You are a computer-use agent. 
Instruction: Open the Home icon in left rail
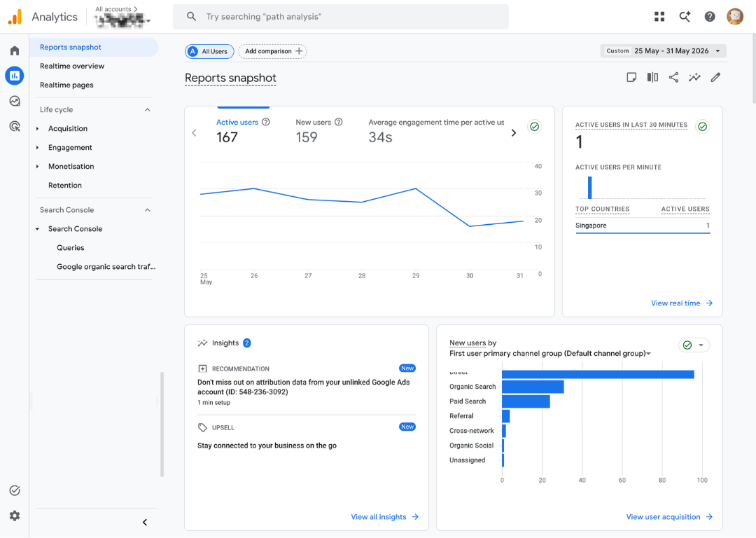tap(15, 50)
